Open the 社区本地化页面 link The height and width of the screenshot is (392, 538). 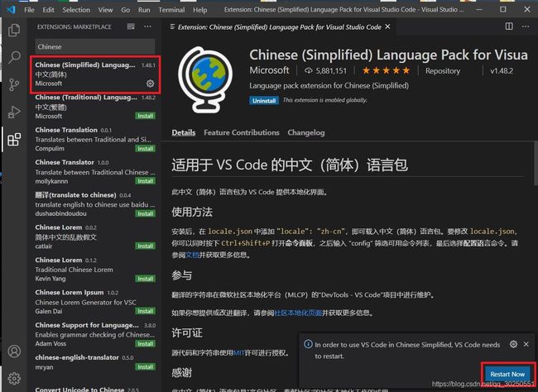[298, 313]
